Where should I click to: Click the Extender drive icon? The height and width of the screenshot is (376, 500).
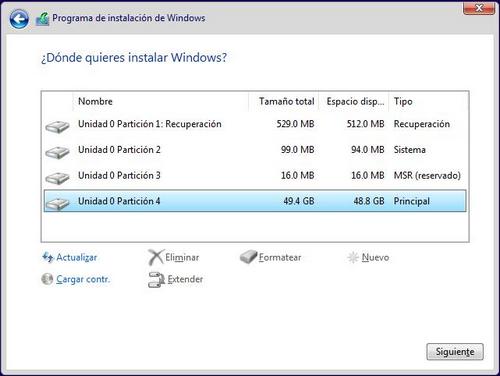[156, 280]
